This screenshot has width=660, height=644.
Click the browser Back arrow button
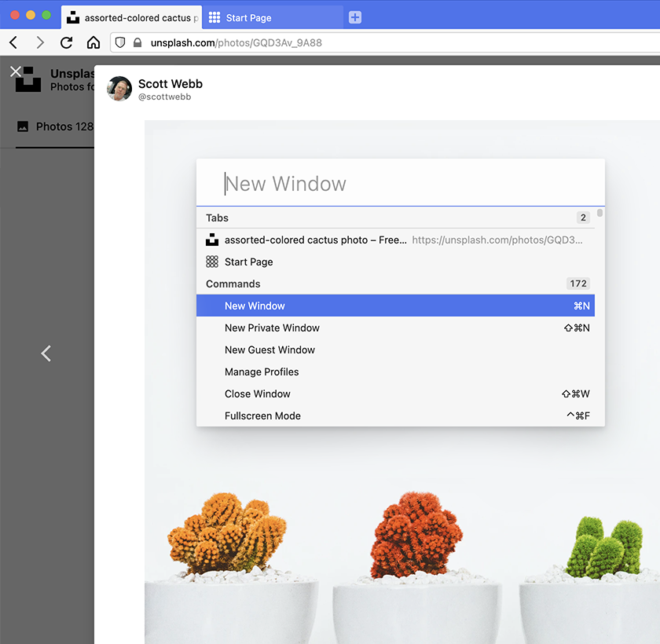pos(13,42)
